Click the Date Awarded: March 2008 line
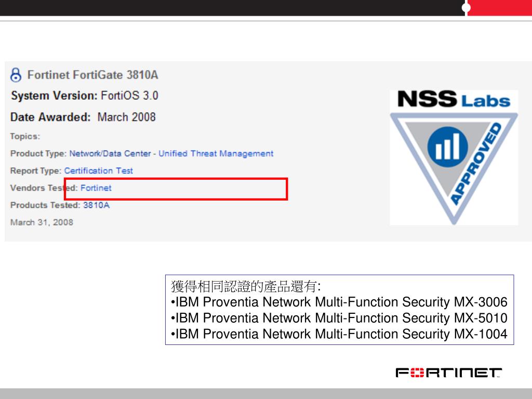The height and width of the screenshot is (399, 532). 83,117
